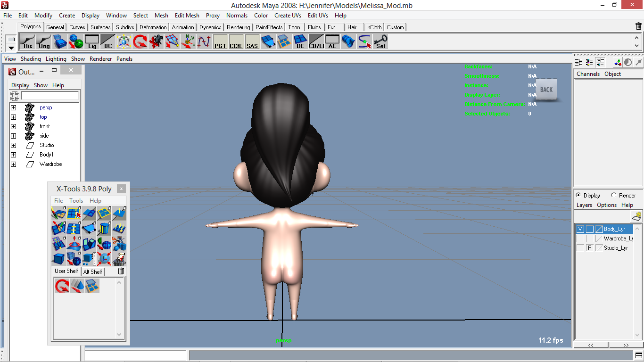Image resolution: width=644 pixels, height=362 pixels.
Task: Click the cone with red ring icon in X-Tools
Action: pos(74,244)
